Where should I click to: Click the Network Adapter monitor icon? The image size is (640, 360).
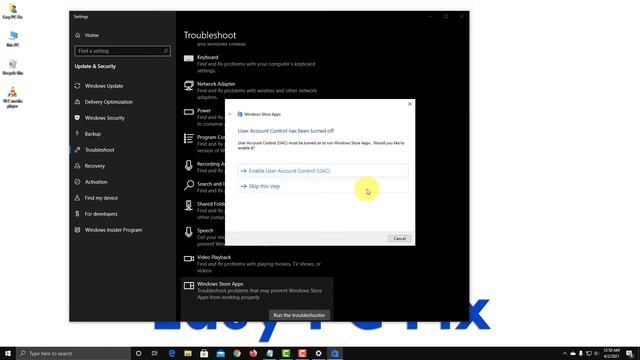click(189, 85)
